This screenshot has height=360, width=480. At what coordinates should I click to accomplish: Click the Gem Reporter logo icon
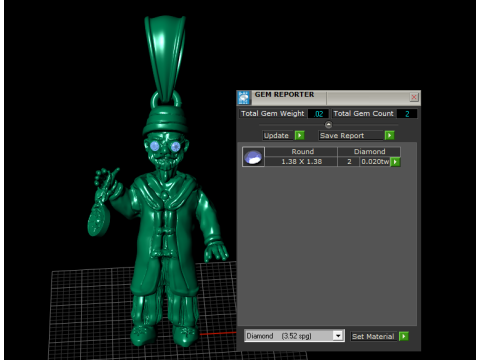tap(244, 98)
